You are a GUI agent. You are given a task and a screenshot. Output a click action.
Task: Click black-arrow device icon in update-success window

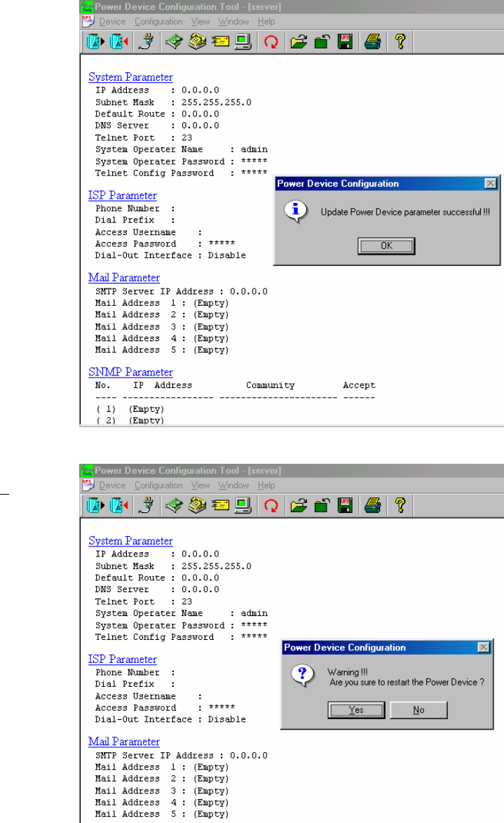pos(95,41)
